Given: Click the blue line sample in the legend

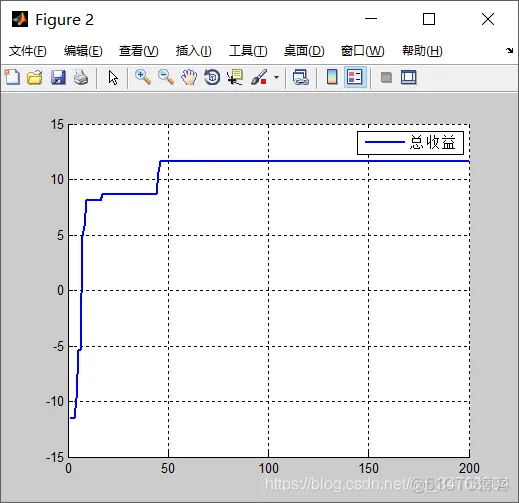Looking at the screenshot, I should click(385, 142).
